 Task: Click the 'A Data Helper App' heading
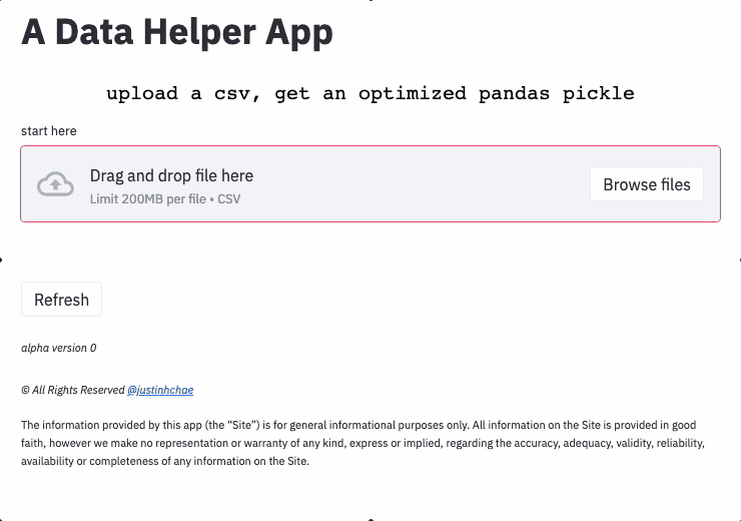tap(177, 33)
